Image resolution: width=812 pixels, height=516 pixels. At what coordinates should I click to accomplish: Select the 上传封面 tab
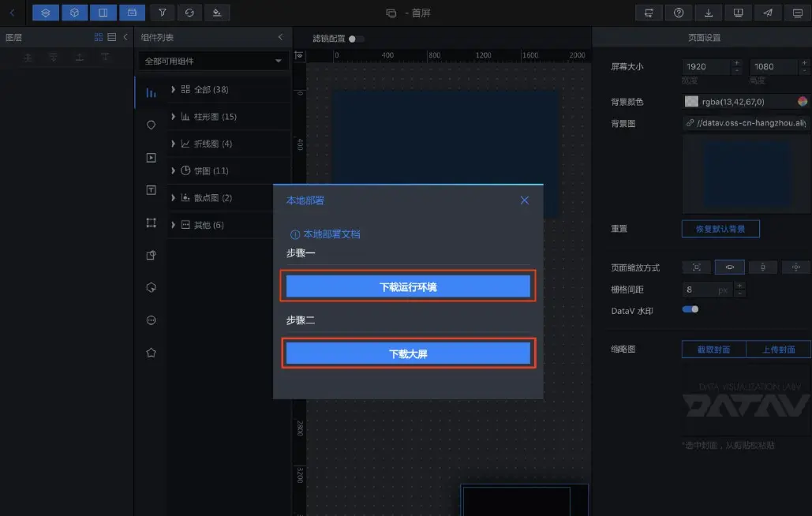778,350
